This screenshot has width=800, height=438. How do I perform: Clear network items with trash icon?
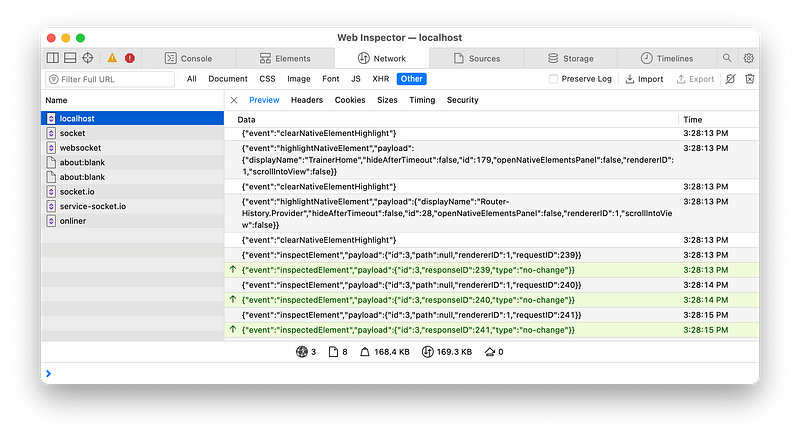coord(749,79)
